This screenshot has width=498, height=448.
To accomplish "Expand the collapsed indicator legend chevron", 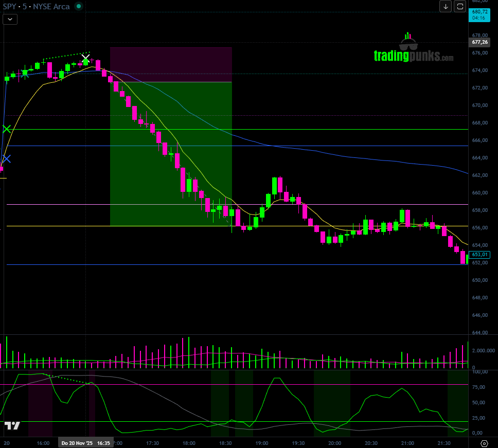I will [x=10, y=20].
